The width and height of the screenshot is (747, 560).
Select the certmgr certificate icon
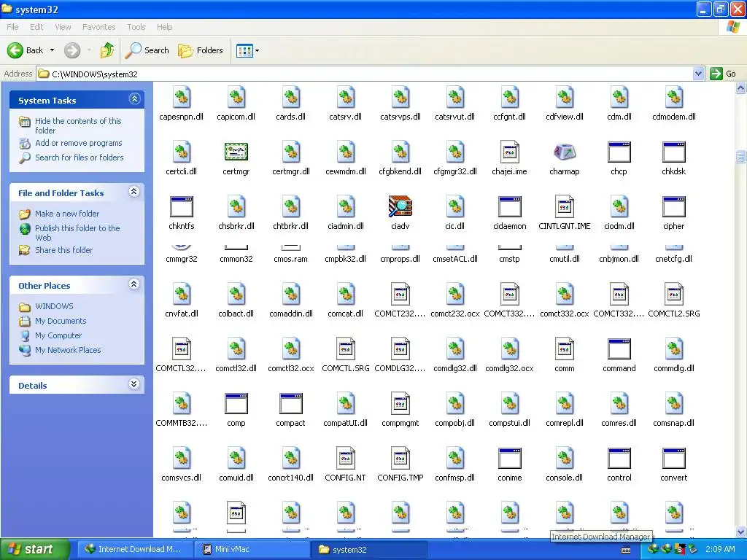pos(236,152)
